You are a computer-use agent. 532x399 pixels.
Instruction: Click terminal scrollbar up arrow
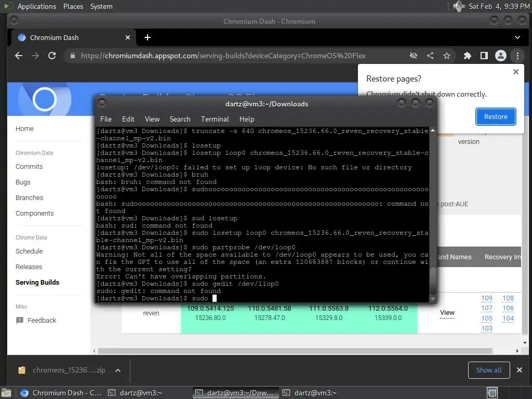433,130
